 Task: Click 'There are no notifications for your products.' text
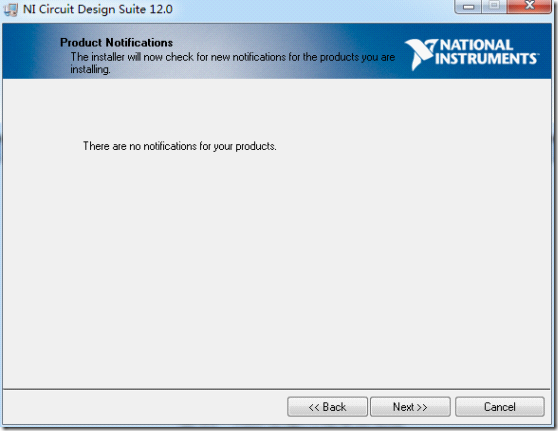180,146
